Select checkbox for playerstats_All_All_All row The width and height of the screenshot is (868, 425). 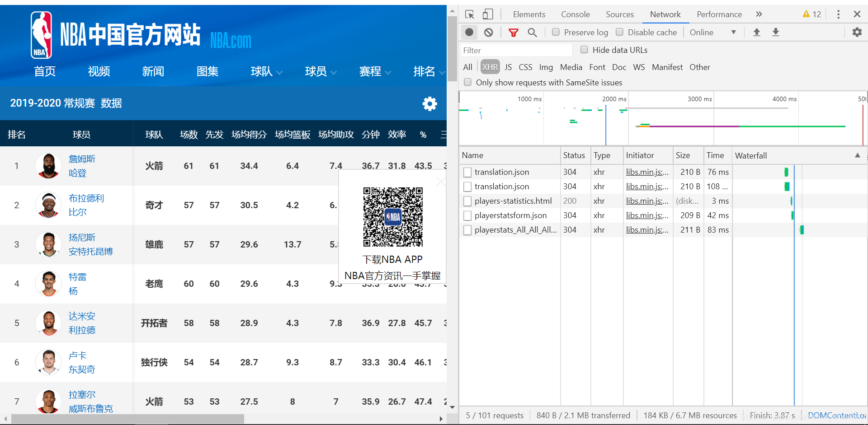click(467, 230)
